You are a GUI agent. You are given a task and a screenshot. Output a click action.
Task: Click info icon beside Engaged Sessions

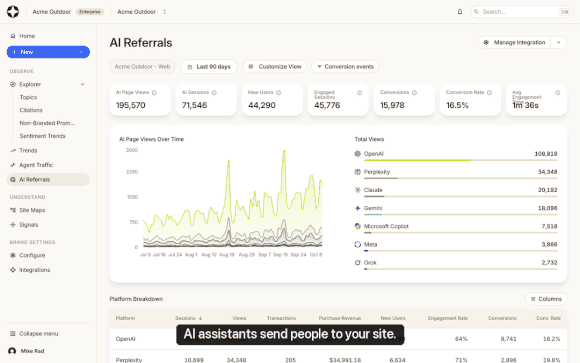pyautogui.click(x=360, y=93)
